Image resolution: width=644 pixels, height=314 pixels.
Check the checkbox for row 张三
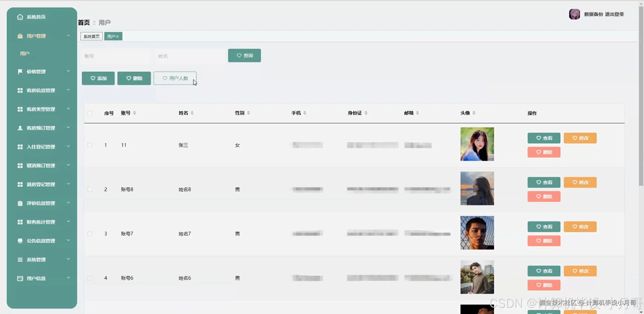(x=90, y=145)
